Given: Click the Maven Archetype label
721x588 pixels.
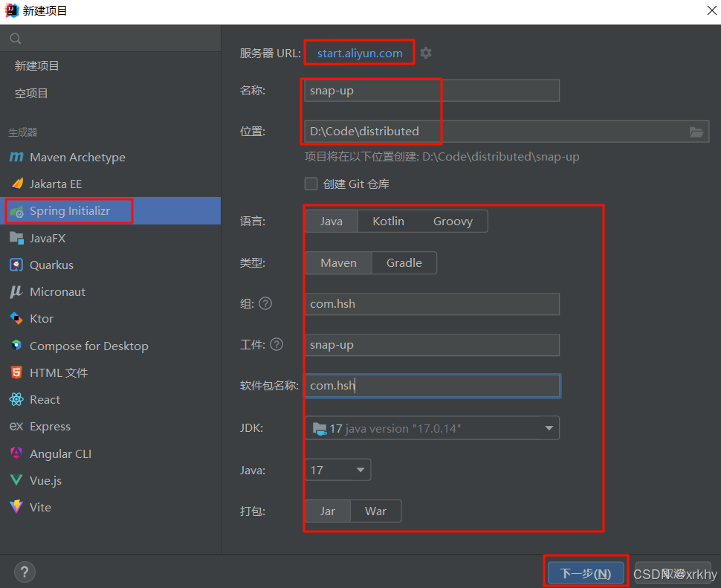Looking at the screenshot, I should pos(78,158).
